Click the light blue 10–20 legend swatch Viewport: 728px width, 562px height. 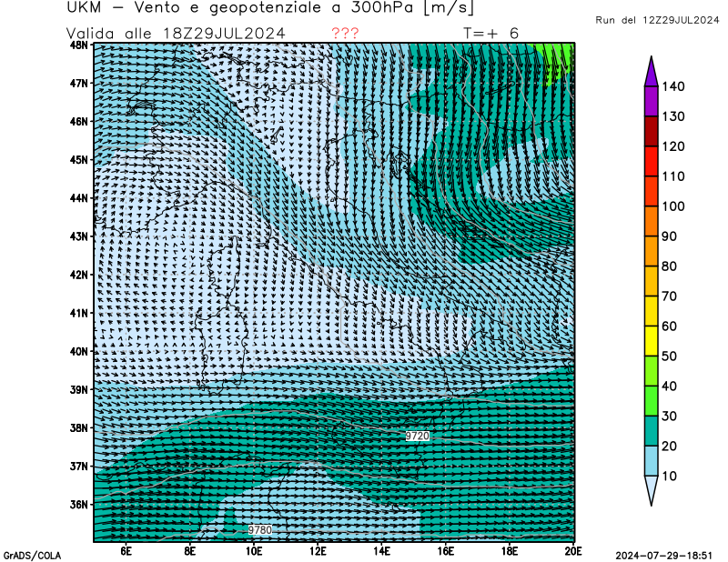[652, 461]
